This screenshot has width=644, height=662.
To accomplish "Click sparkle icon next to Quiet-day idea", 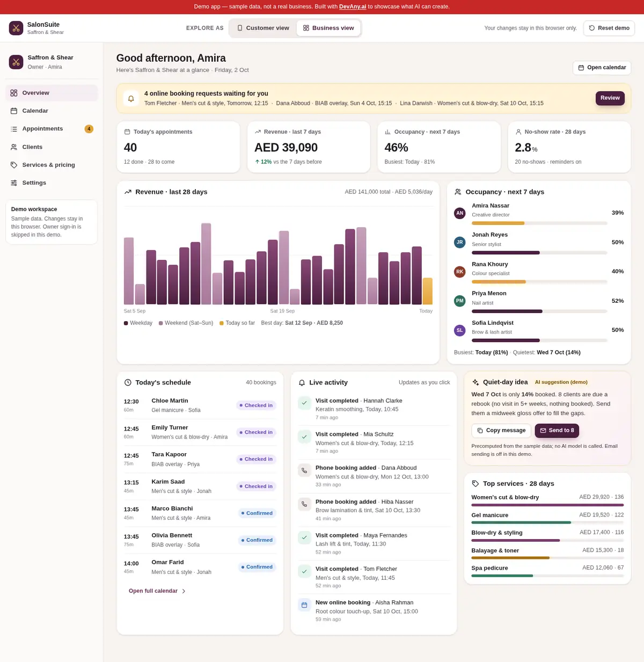I will tap(475, 382).
